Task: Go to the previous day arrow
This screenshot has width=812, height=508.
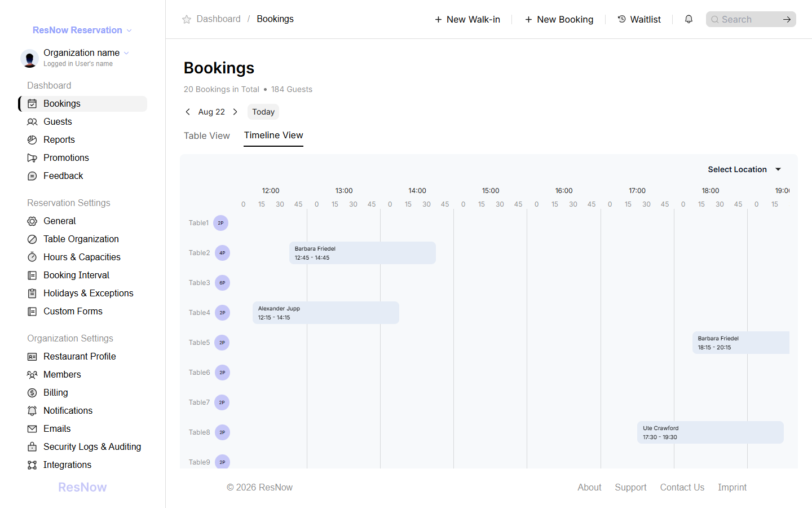Action: (188, 112)
